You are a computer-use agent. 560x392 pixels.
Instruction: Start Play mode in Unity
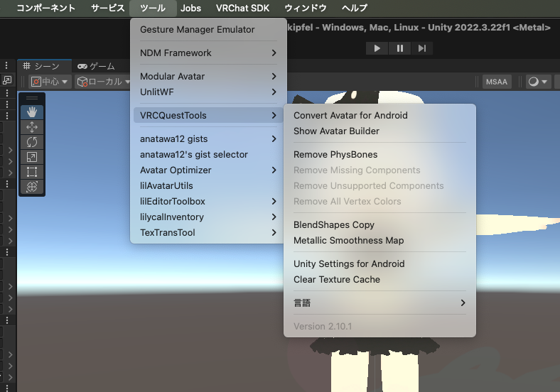(x=377, y=48)
